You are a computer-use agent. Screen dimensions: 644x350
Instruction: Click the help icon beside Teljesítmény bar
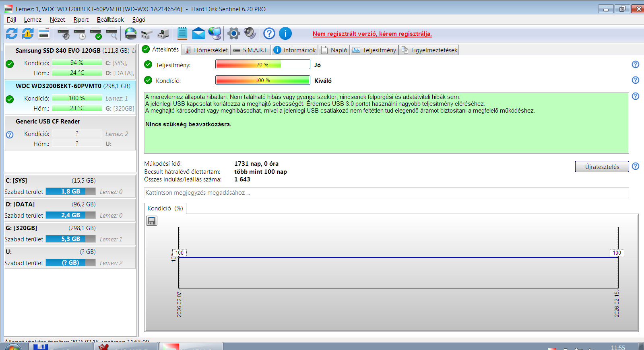point(636,64)
